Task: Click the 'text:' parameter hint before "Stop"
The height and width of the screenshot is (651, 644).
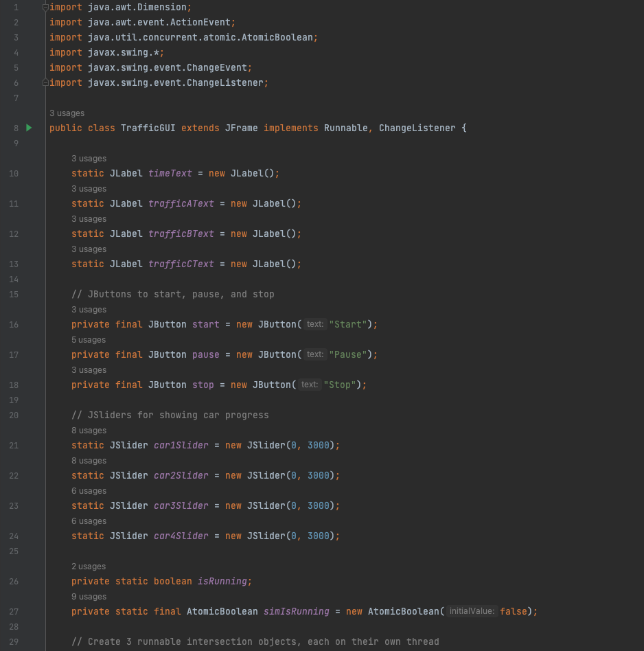Action: [310, 385]
